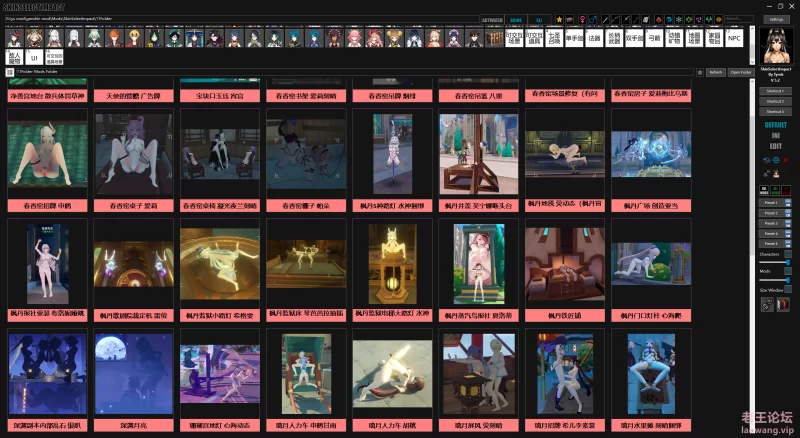Screen dimensions: 800x438
Task: Select the red mode button above Preset 1
Action: [x=786, y=189]
